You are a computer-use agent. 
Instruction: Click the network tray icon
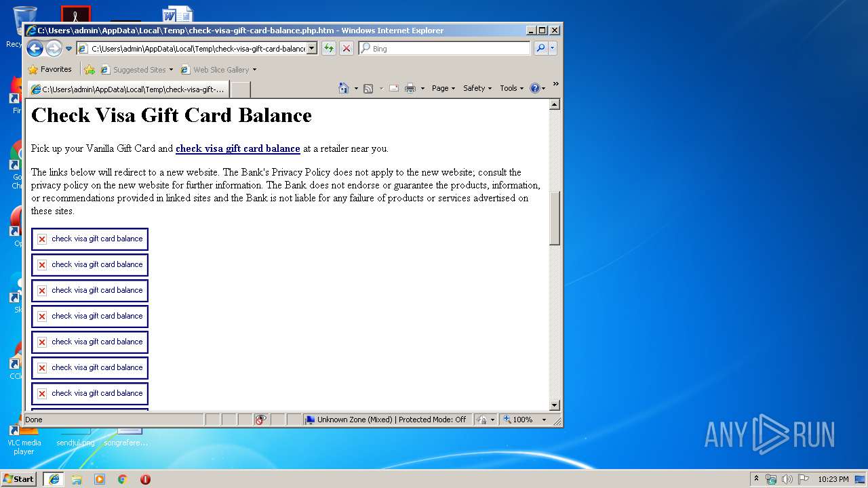(771, 479)
